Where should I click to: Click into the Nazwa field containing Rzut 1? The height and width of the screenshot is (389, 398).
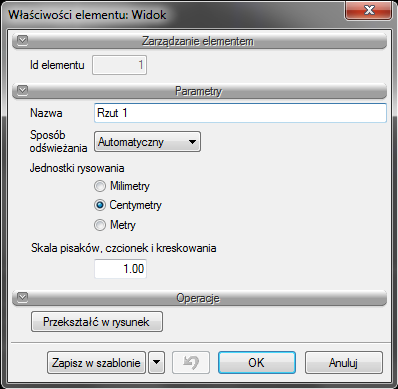click(x=240, y=113)
